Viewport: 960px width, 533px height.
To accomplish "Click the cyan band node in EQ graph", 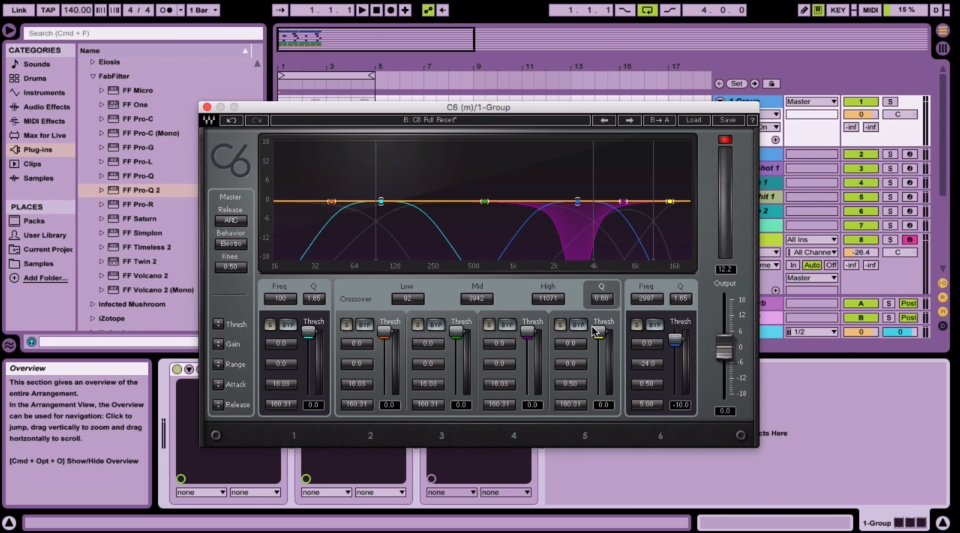I will (381, 201).
